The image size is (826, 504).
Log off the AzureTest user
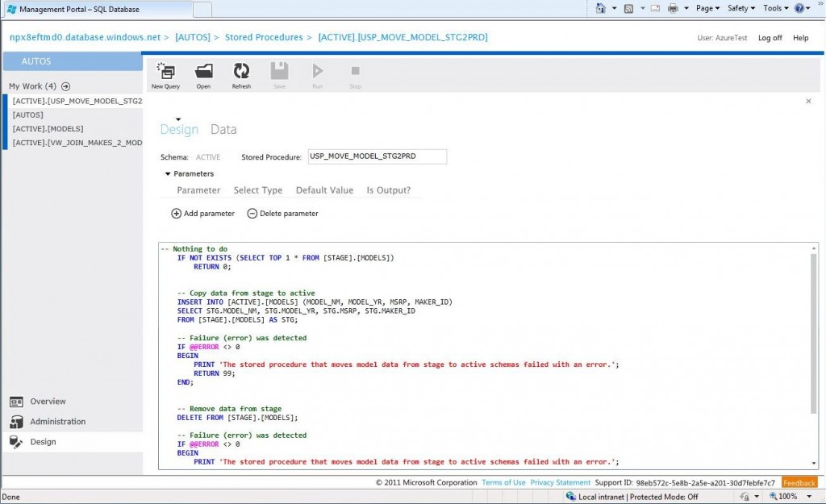pos(770,37)
